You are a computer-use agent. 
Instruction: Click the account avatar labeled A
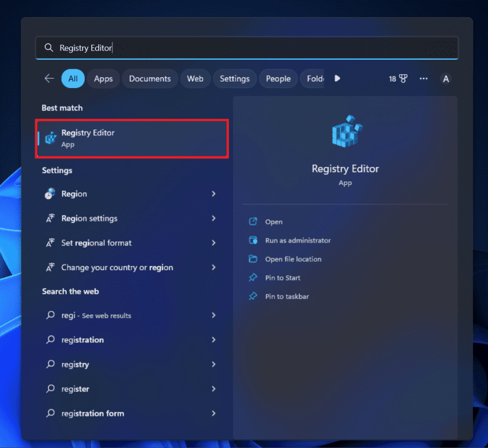click(446, 78)
